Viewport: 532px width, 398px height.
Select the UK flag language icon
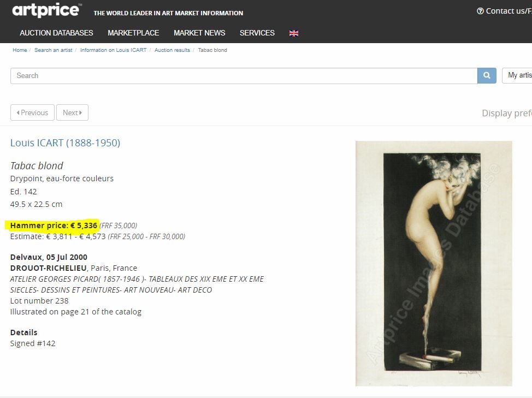pos(294,33)
